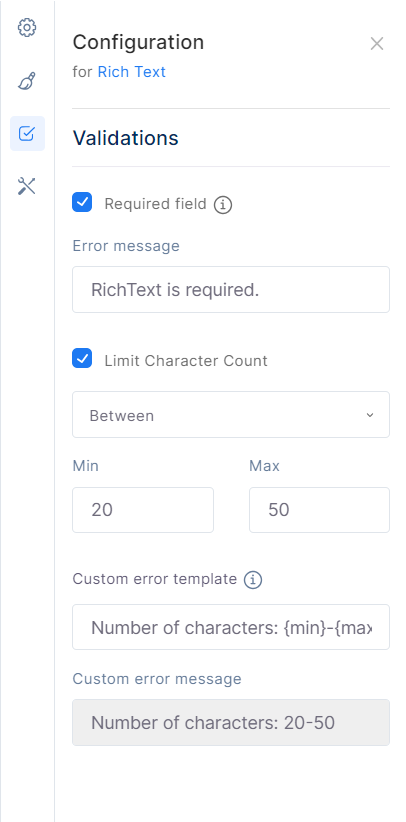Click the Required field label text
This screenshot has height=822, width=406.
point(155,204)
